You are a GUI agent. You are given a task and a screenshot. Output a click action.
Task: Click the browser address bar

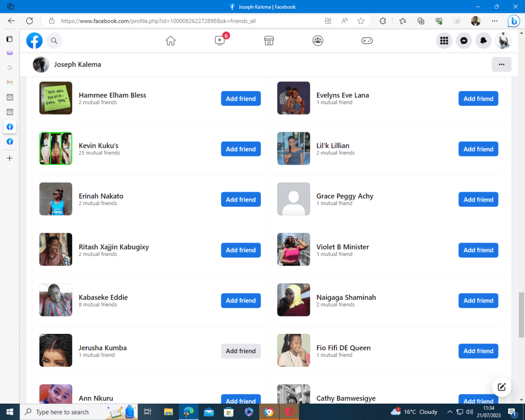click(185, 21)
